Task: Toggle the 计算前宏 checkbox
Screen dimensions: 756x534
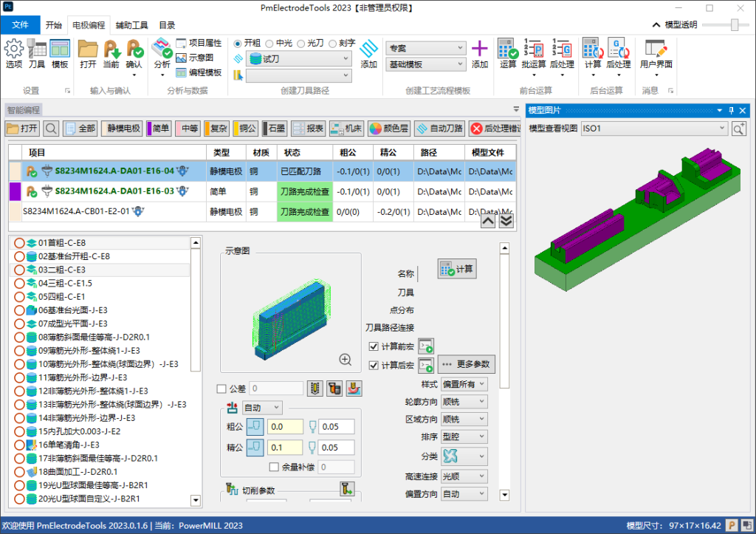Action: point(373,346)
